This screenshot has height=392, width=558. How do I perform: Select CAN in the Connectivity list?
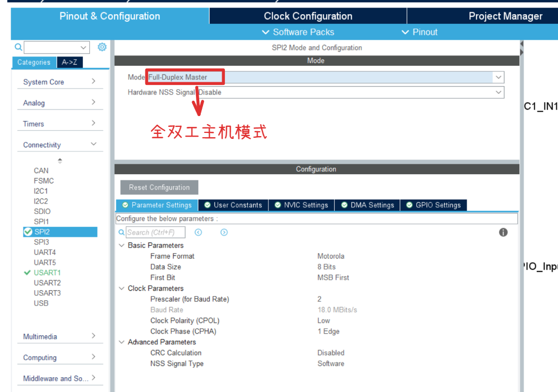tap(41, 170)
